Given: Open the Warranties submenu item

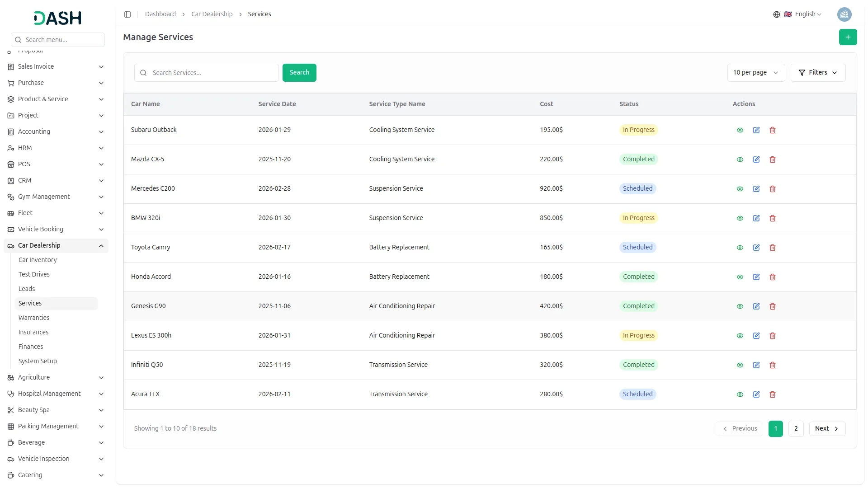Looking at the screenshot, I should 34,318.
